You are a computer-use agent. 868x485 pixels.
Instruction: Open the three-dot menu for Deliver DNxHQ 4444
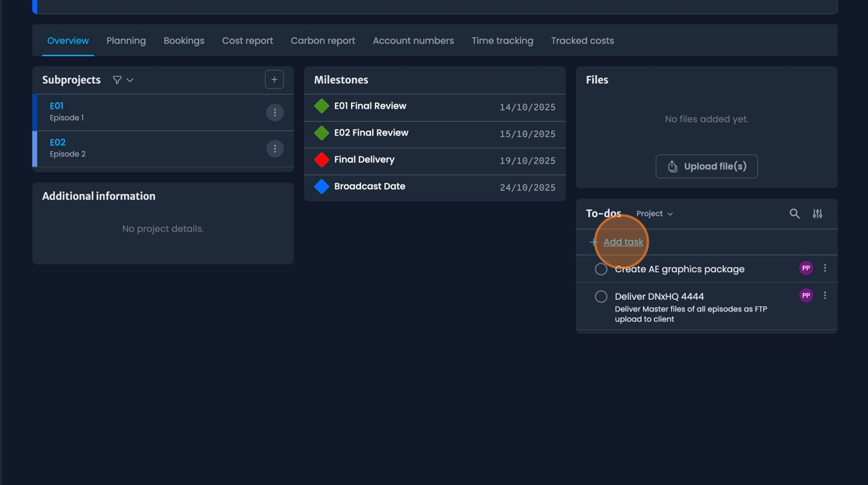coord(825,294)
